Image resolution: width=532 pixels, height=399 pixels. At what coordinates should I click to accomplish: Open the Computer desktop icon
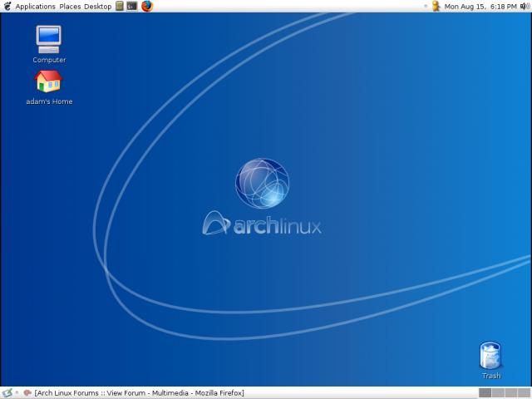point(49,44)
